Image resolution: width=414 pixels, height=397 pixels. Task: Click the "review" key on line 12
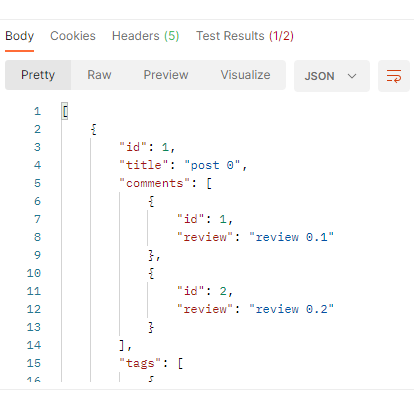point(205,309)
